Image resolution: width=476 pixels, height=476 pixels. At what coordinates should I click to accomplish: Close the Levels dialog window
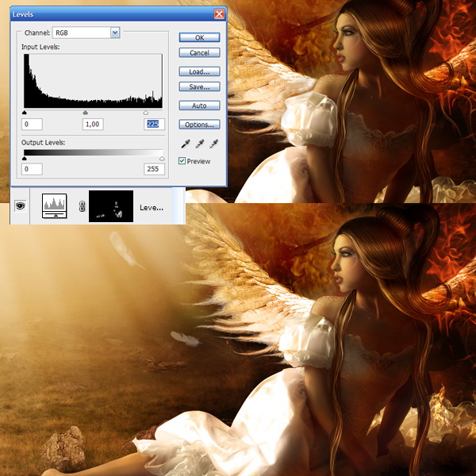219,14
